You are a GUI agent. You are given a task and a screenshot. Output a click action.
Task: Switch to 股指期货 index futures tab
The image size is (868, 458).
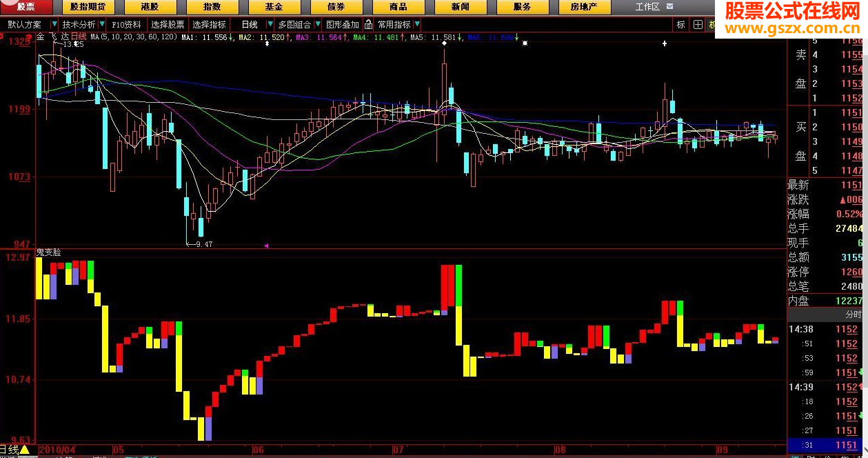(88, 7)
